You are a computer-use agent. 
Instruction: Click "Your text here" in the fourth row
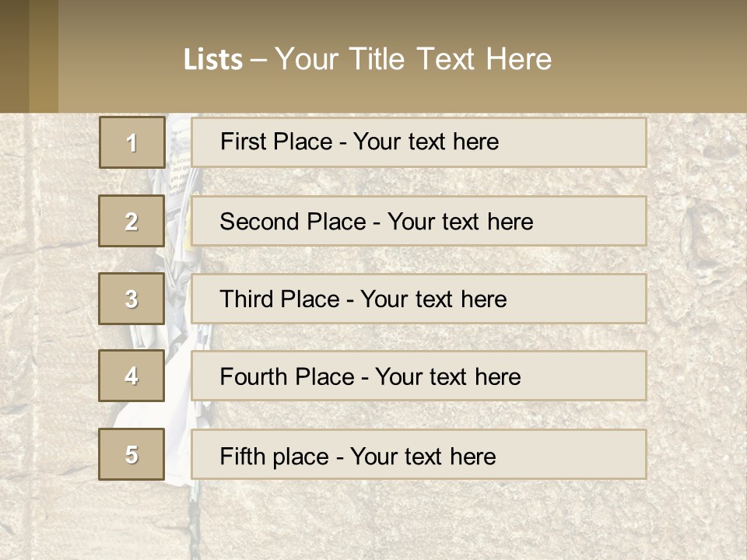(447, 377)
